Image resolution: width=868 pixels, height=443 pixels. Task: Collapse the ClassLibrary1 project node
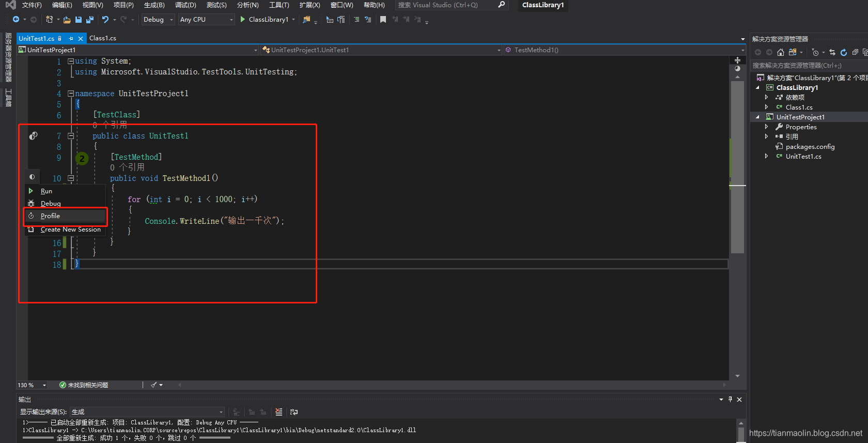tap(758, 87)
